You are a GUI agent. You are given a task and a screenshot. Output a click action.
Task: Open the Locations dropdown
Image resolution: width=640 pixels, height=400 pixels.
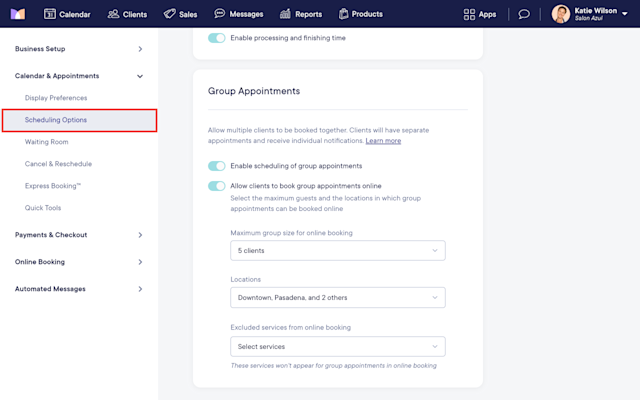[338, 298]
